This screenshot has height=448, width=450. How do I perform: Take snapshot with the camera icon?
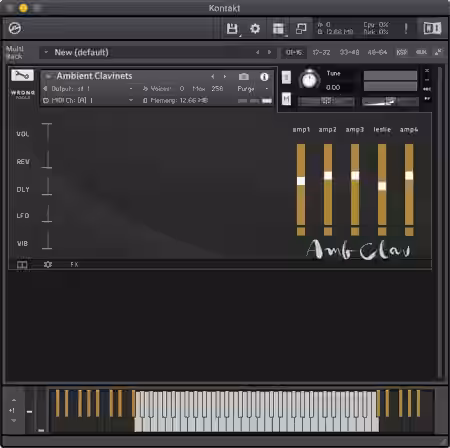tap(244, 77)
